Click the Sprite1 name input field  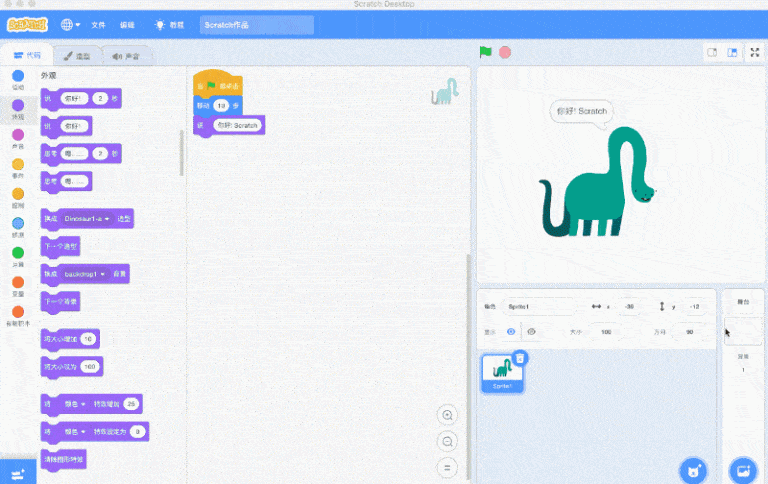coord(538,306)
